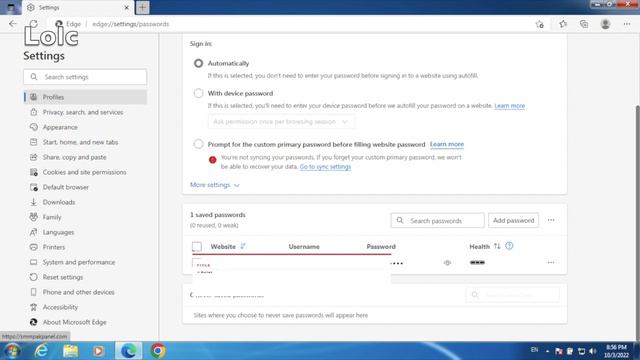Open Accessibility settings
The height and width of the screenshot is (360, 640).
pos(60,307)
